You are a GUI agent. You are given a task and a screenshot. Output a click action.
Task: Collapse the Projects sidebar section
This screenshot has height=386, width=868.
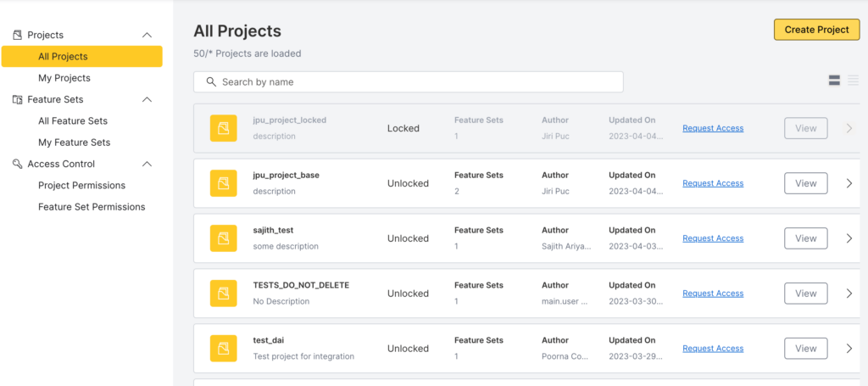click(147, 35)
